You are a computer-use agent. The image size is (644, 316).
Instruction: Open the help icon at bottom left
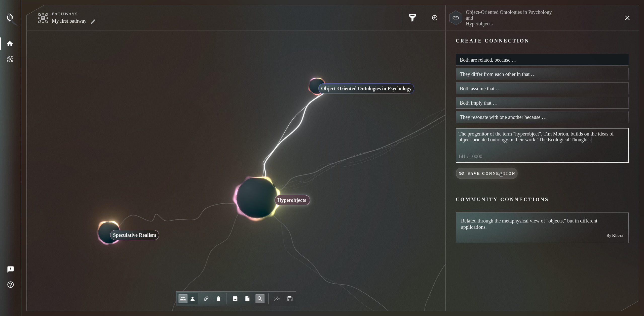point(10,284)
